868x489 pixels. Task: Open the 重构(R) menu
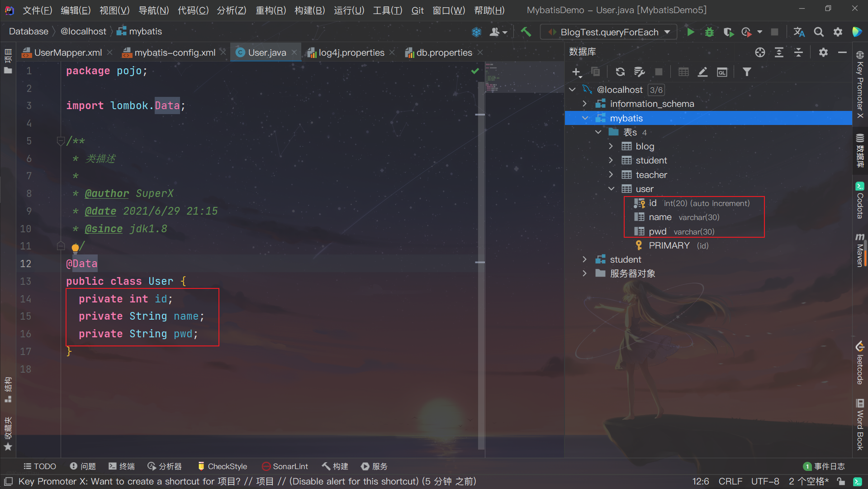(x=270, y=10)
